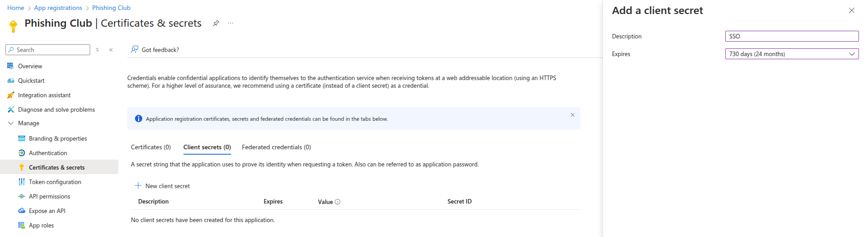
Task: Click the Branding & properties icon
Action: (22, 138)
